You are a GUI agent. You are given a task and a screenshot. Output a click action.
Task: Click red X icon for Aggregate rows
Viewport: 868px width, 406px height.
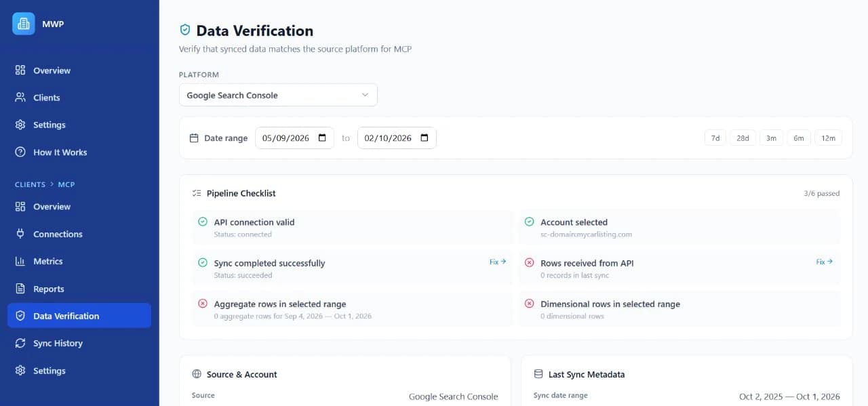(203, 304)
